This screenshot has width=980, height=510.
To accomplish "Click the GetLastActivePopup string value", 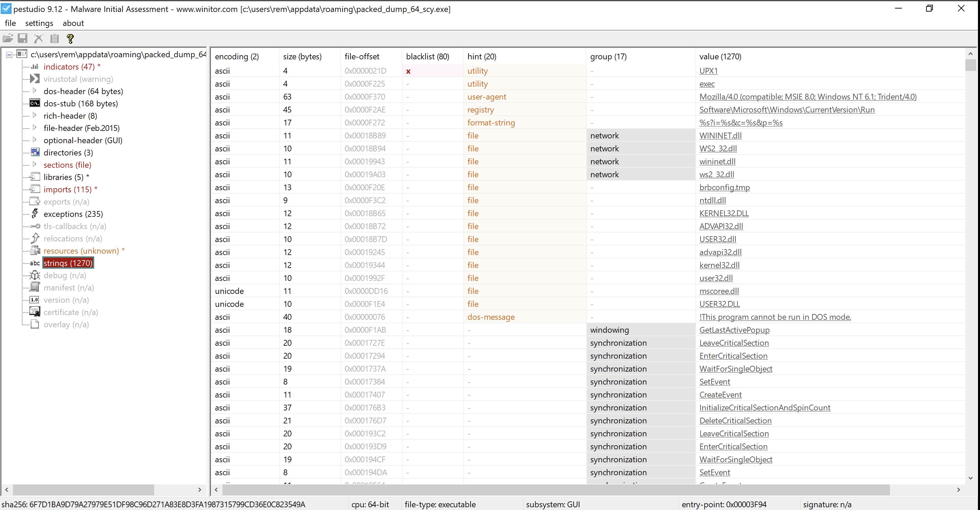I will (x=734, y=330).
